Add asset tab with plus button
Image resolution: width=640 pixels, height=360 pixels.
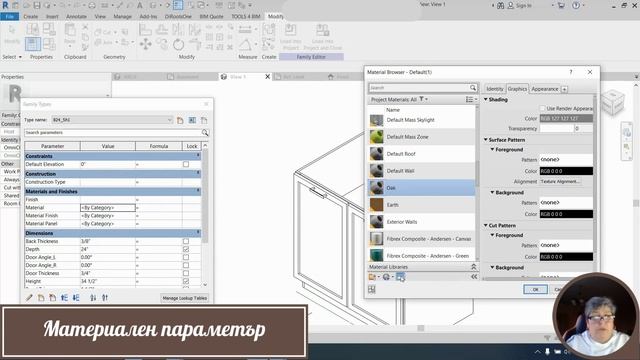pos(564,89)
